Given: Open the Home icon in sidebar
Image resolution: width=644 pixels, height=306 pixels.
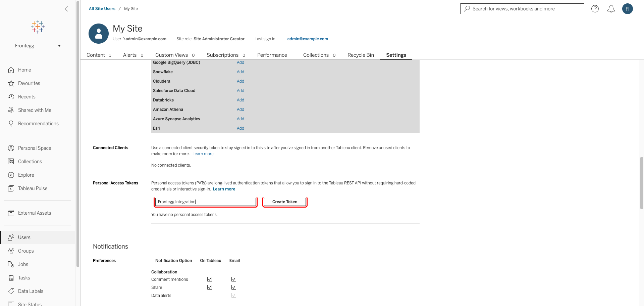Looking at the screenshot, I should [11, 70].
